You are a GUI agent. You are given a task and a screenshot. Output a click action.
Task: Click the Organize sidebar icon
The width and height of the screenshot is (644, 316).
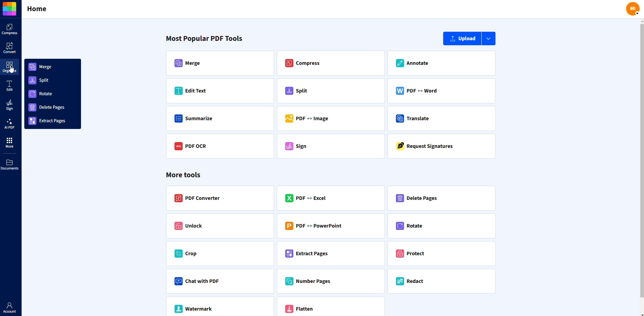click(9, 67)
